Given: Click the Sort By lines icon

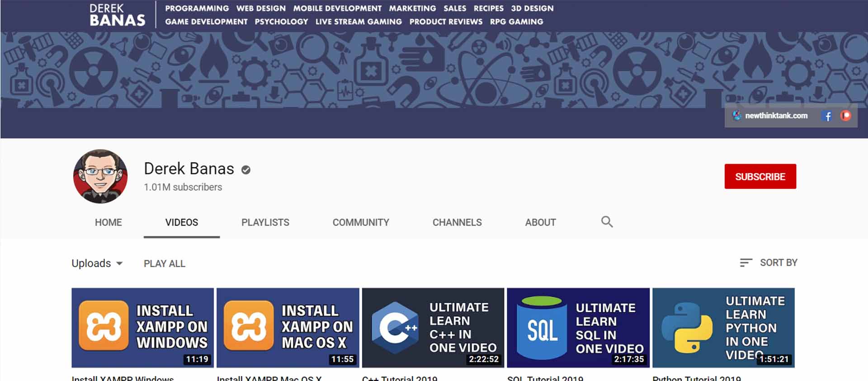Looking at the screenshot, I should pos(746,263).
